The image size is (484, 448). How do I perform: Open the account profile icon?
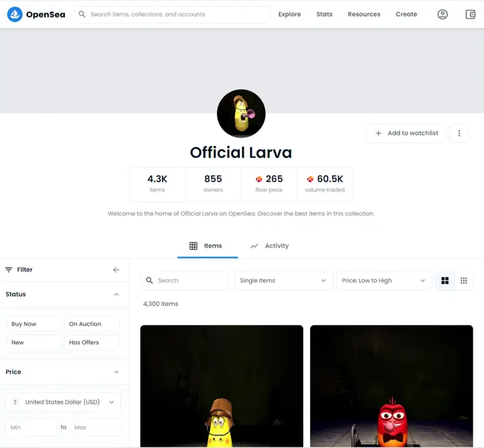click(442, 14)
